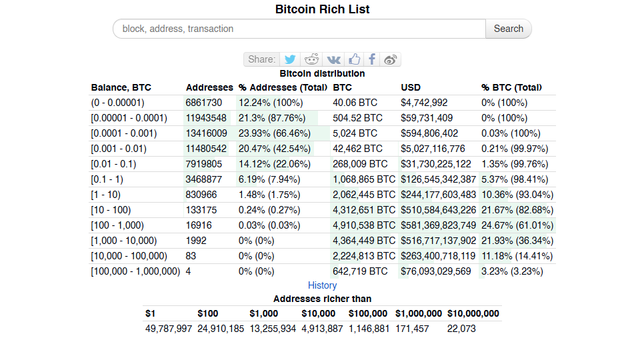Share page on Twitter icon

click(290, 59)
